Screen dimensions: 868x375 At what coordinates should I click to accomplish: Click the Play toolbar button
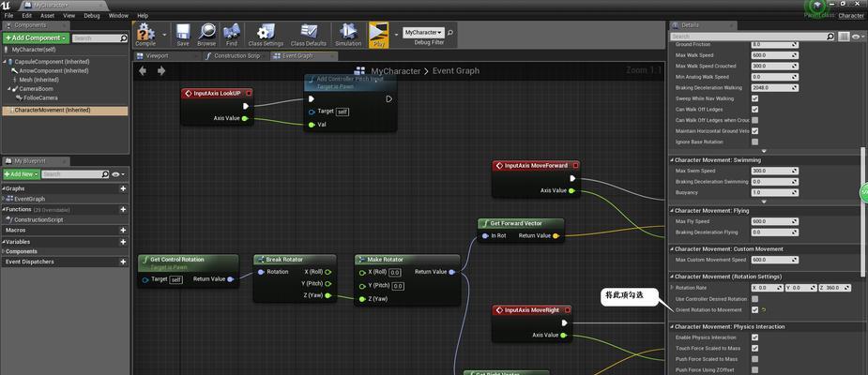[x=379, y=35]
